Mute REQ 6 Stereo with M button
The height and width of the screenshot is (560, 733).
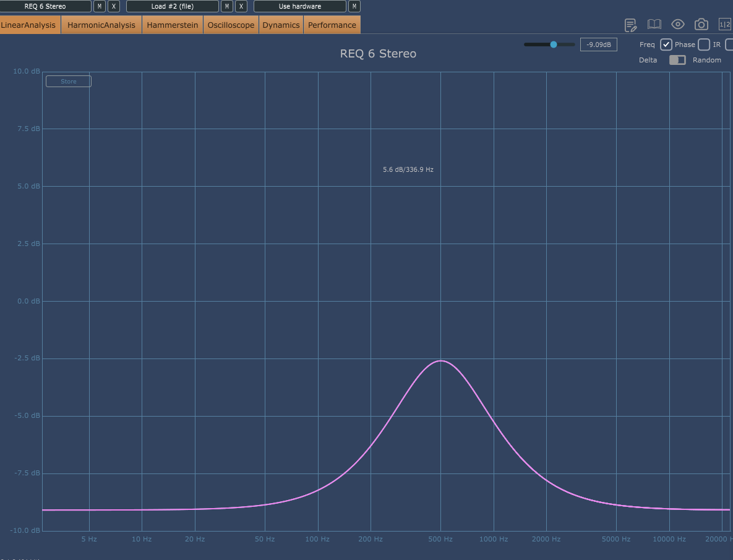[100, 6]
